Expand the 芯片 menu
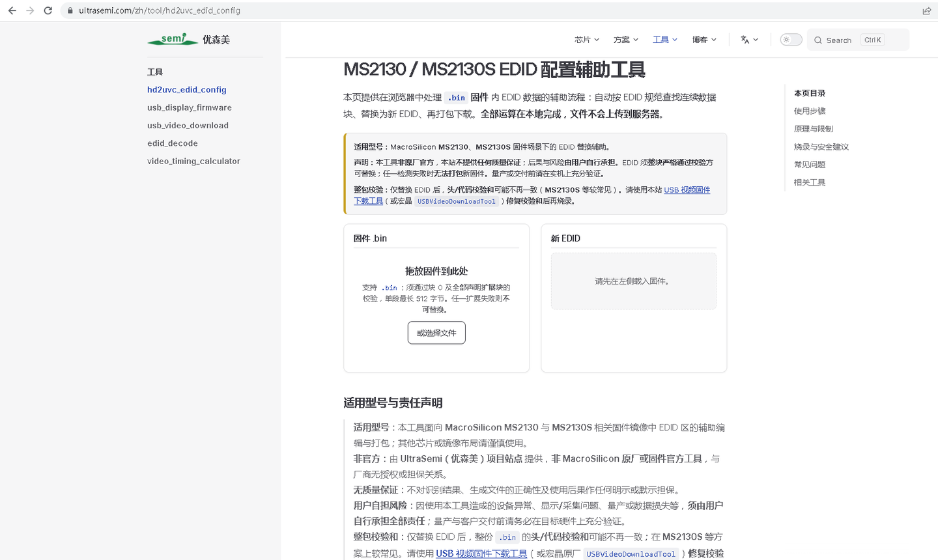This screenshot has width=938, height=560. pos(586,40)
